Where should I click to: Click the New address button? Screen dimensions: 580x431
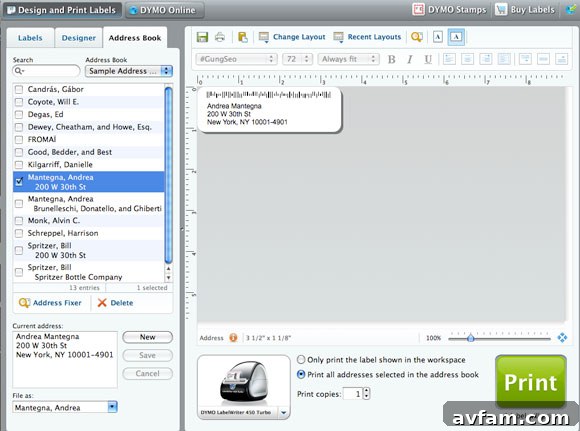point(148,337)
